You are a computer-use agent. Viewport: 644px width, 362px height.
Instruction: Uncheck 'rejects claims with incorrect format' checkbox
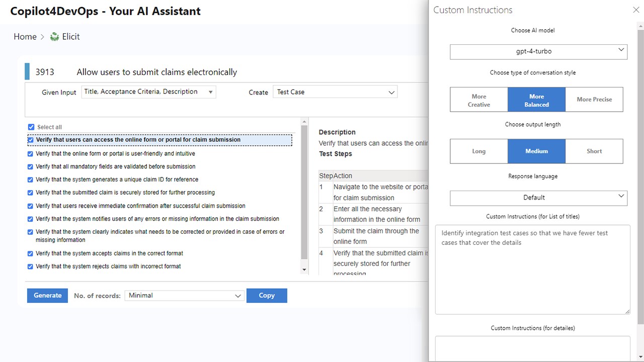point(31,266)
